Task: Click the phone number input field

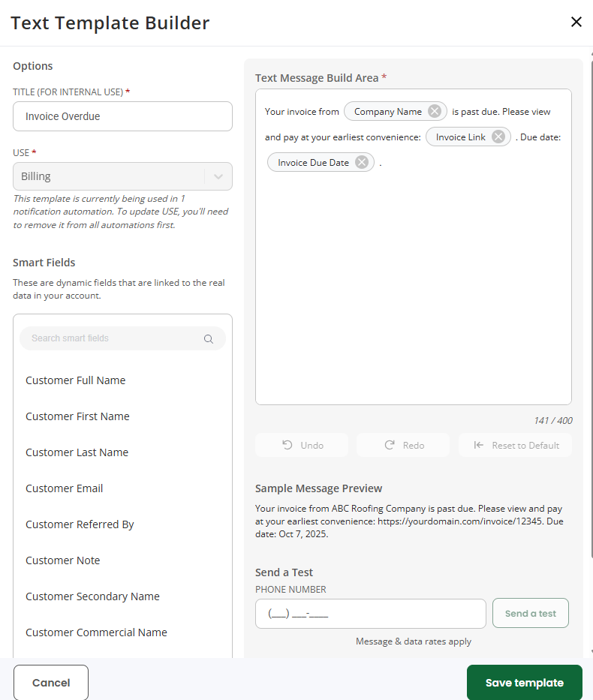Action: (371, 614)
